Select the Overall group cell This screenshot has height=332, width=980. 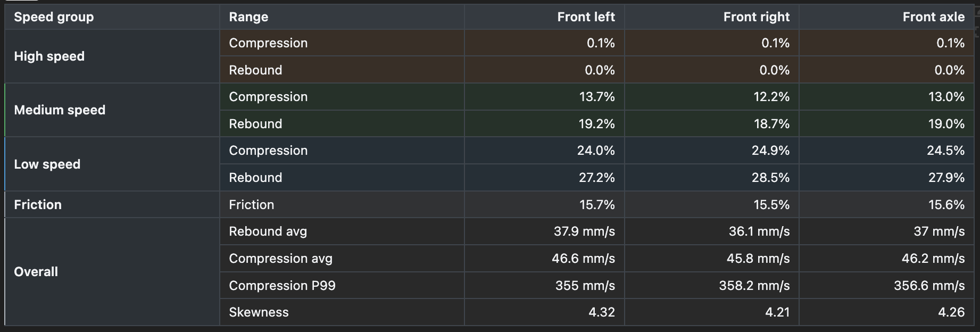pyautogui.click(x=112, y=271)
